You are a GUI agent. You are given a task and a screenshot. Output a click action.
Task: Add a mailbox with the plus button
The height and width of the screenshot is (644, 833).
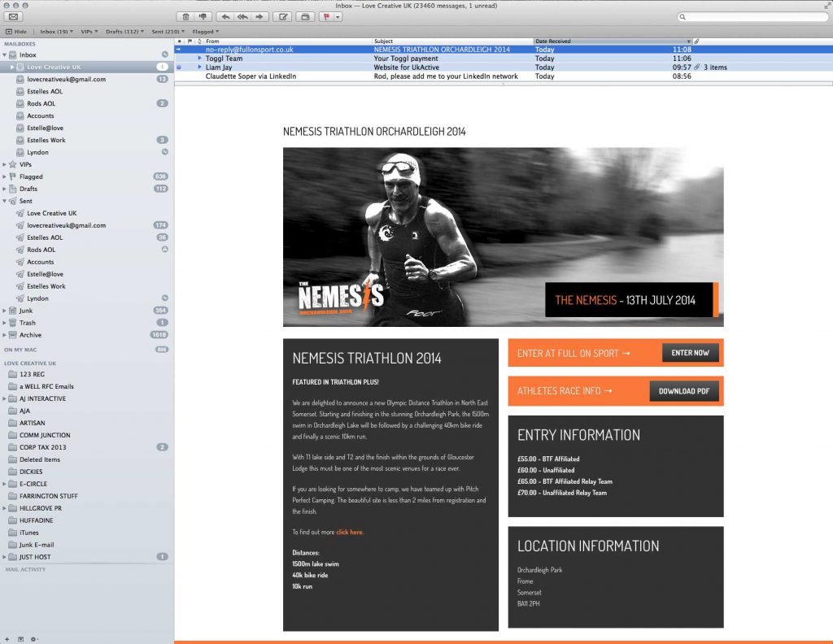pos(7,638)
